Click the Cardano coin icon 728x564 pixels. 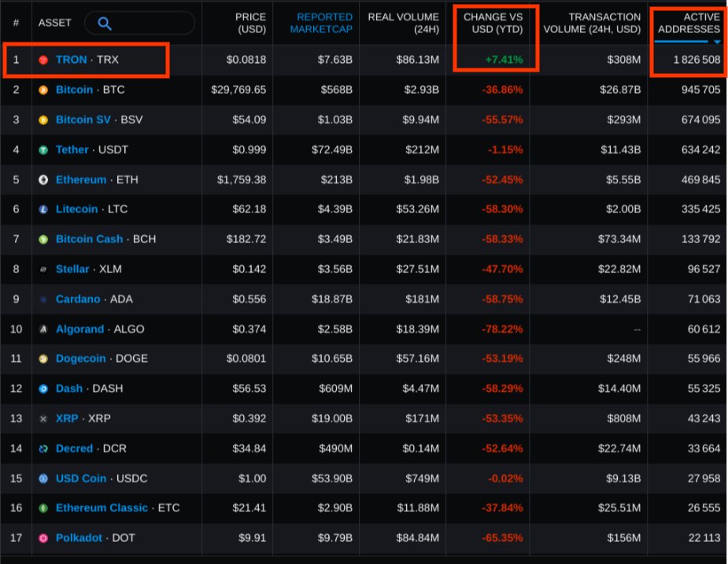coord(43,300)
